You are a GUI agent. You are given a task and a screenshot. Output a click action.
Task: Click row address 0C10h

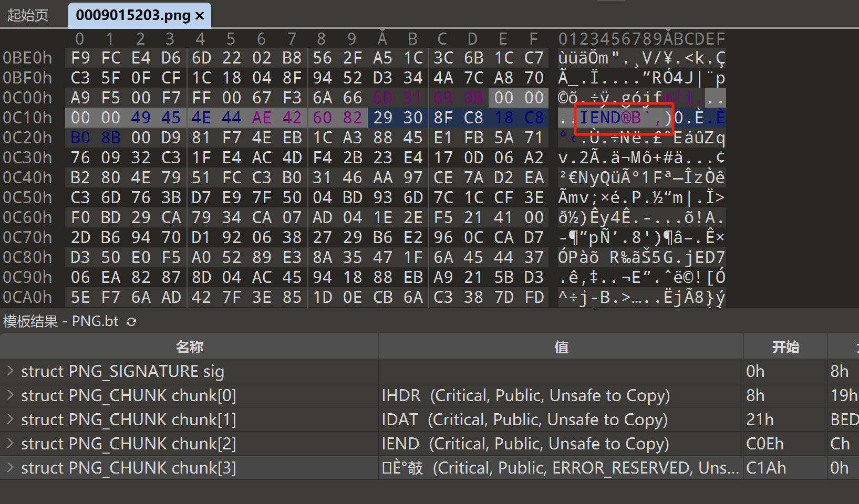click(28, 118)
